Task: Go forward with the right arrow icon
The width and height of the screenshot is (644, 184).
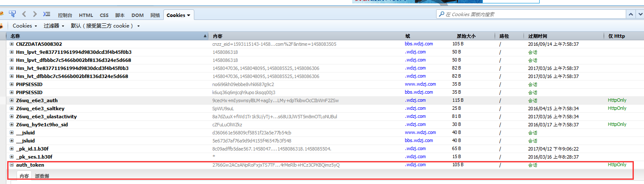Action: coord(35,14)
